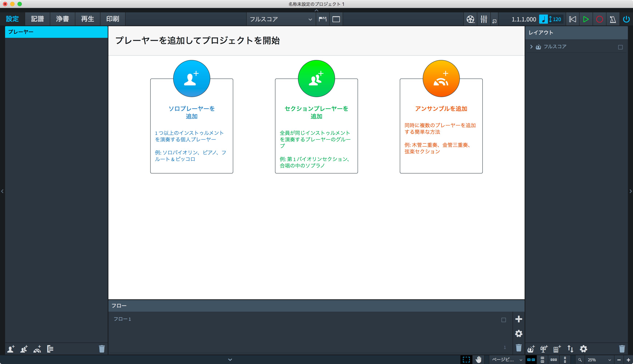633x364 pixels.
Task: Tick the フロー 1 checkbox
Action: pyautogui.click(x=503, y=320)
